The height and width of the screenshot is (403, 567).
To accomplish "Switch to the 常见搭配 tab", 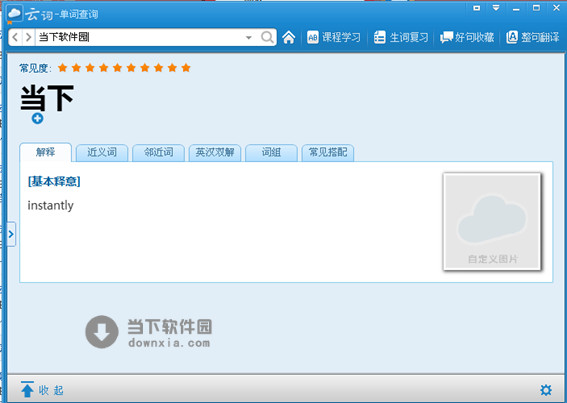I will pyautogui.click(x=328, y=152).
